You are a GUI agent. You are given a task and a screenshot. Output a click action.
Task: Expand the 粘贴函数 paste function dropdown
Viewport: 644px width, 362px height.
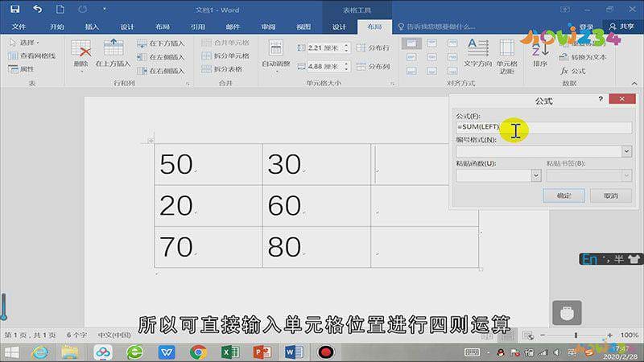(536, 175)
